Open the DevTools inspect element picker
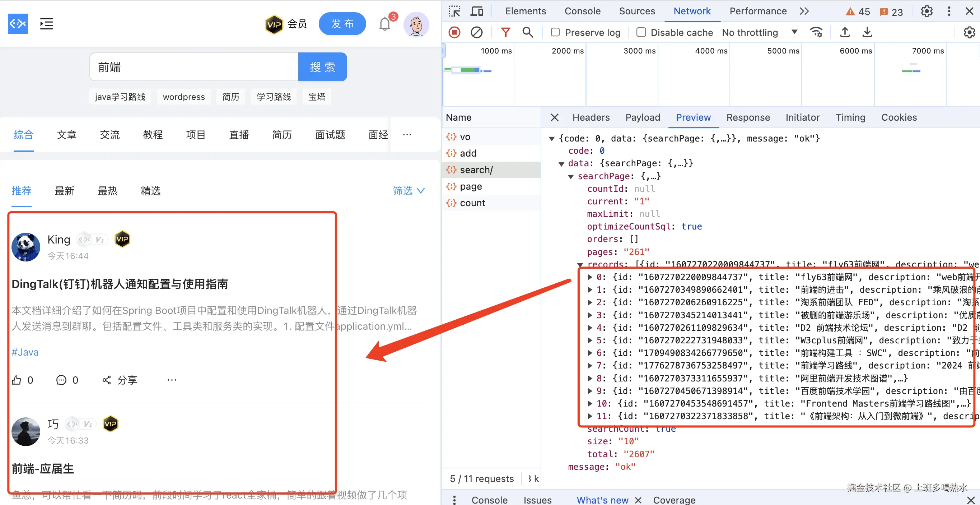 pos(454,11)
